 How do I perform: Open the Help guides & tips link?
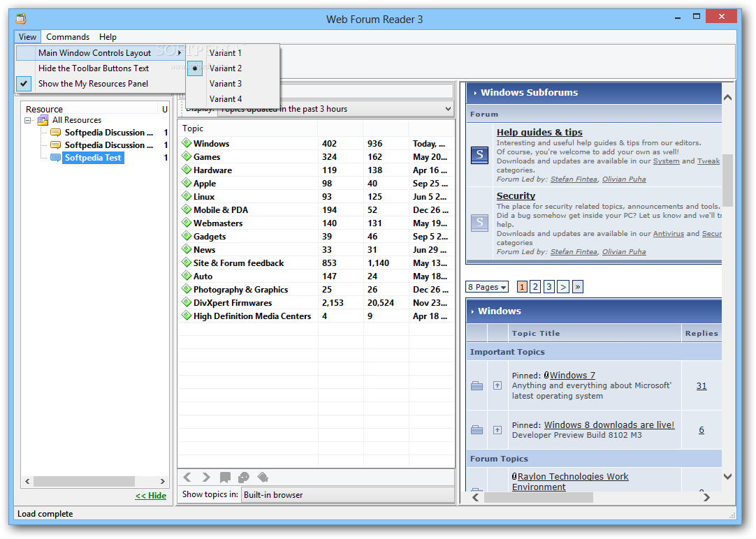click(539, 132)
